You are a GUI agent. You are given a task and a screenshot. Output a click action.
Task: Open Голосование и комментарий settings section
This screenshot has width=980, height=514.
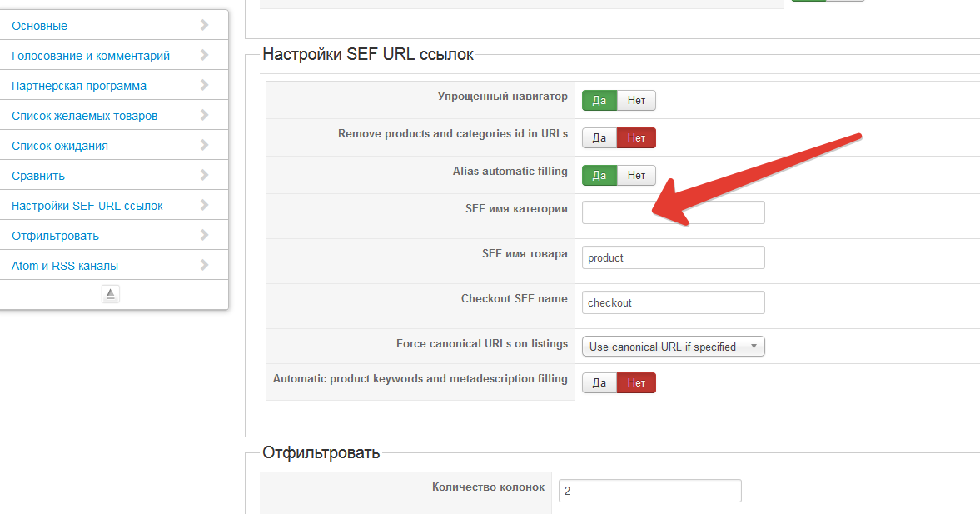(x=91, y=56)
